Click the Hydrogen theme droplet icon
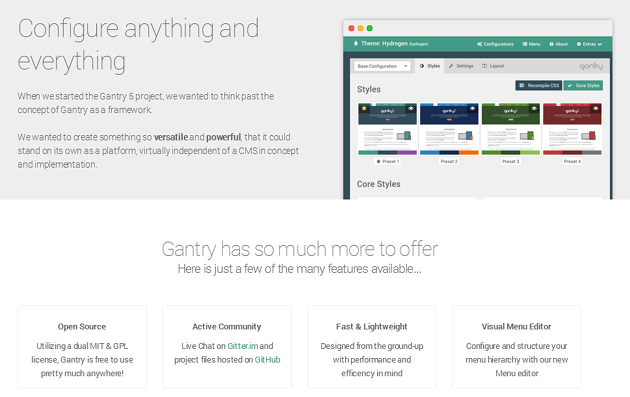630x397 pixels. (356, 43)
